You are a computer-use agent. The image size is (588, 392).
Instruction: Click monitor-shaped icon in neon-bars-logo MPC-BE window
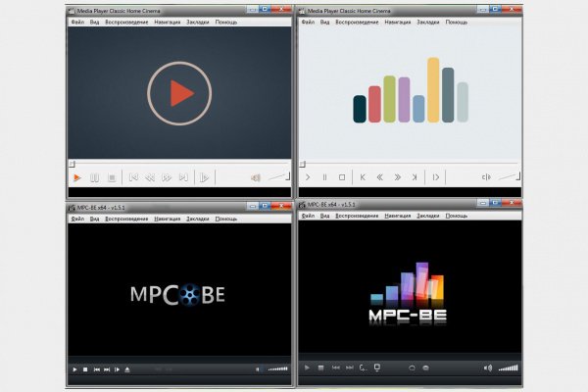pyautogui.click(x=377, y=367)
